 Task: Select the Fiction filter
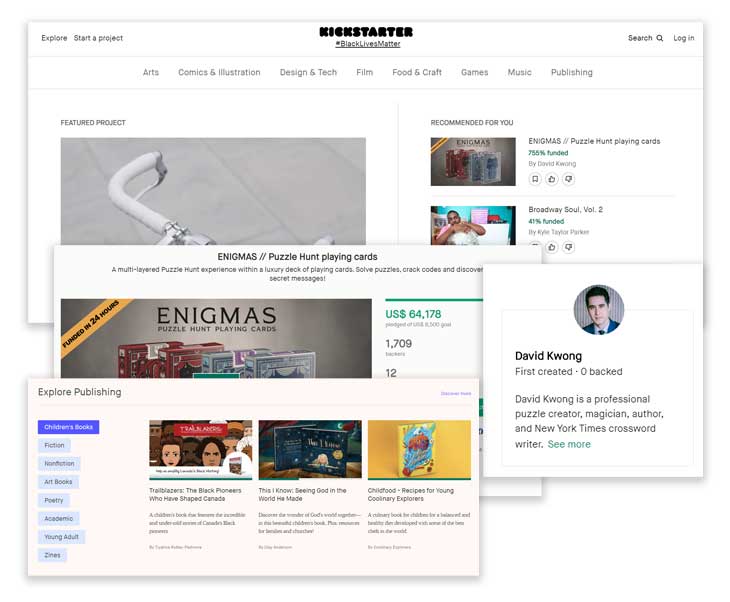pyautogui.click(x=54, y=446)
